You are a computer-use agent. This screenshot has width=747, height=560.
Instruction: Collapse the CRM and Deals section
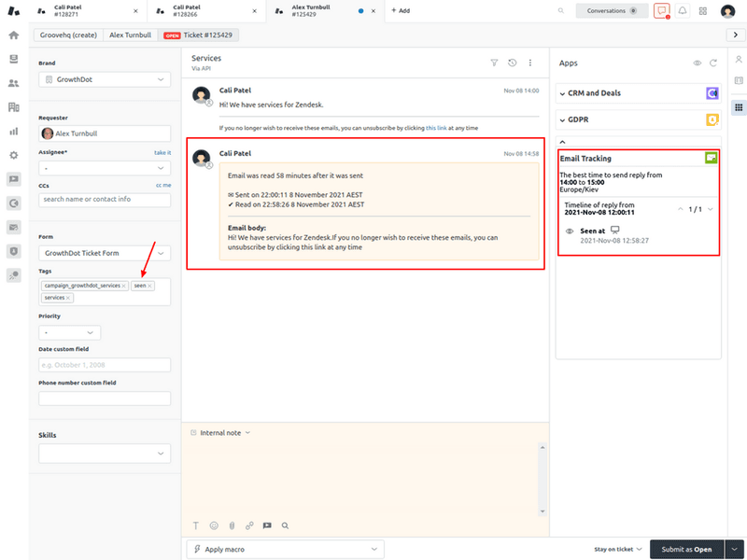tap(561, 93)
